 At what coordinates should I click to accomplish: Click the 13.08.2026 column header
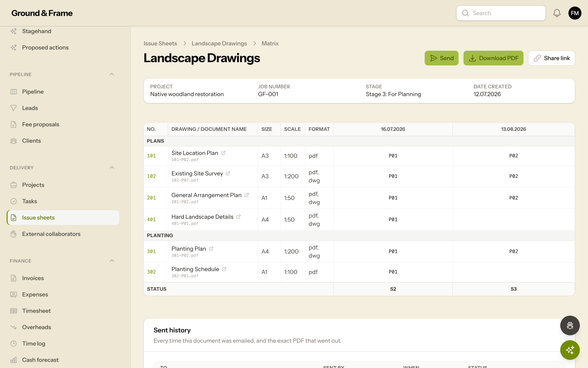513,129
